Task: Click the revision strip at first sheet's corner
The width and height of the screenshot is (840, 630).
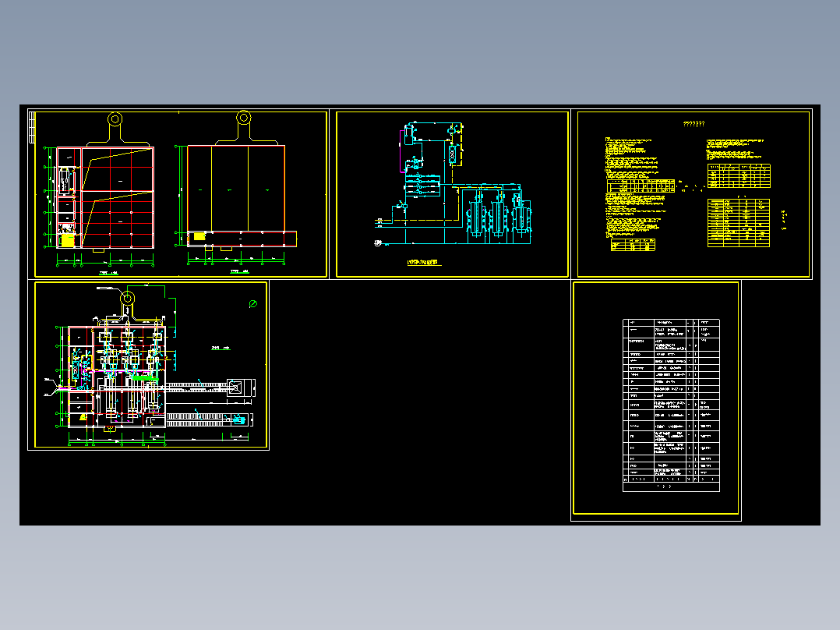Action: [32, 127]
